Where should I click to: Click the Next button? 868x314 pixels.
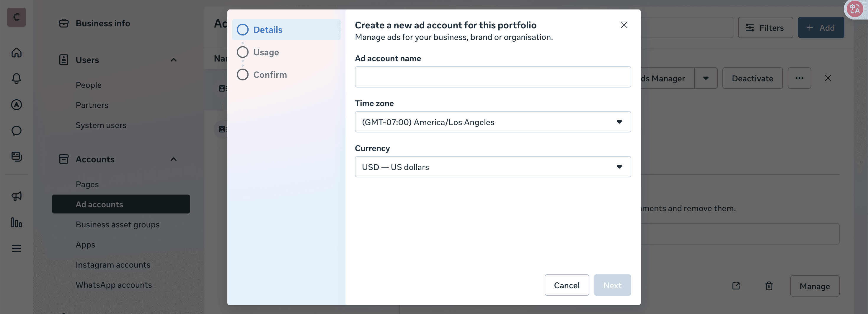click(x=612, y=285)
